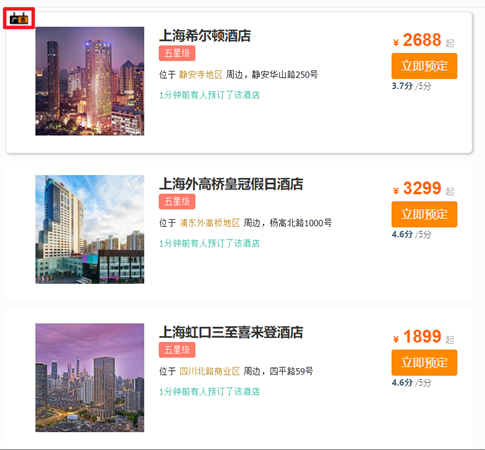Click the ¥1899 price text
This screenshot has width=485, height=450.
click(417, 337)
